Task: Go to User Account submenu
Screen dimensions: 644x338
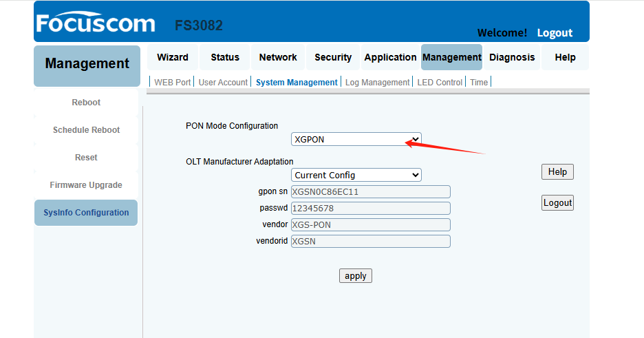Action: [223, 82]
